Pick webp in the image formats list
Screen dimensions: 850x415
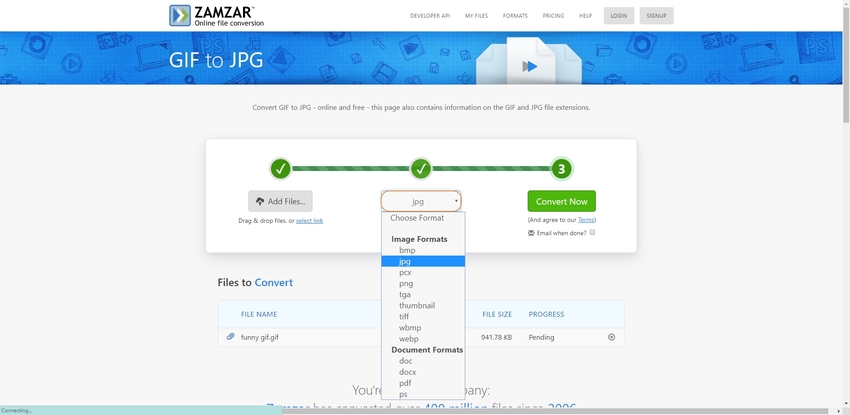pyautogui.click(x=408, y=339)
